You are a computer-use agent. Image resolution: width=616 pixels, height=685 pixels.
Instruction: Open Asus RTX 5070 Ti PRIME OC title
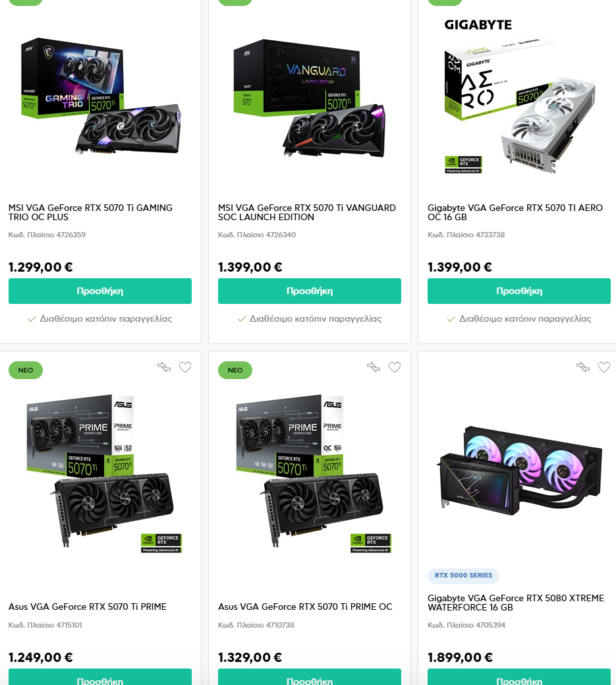point(305,607)
